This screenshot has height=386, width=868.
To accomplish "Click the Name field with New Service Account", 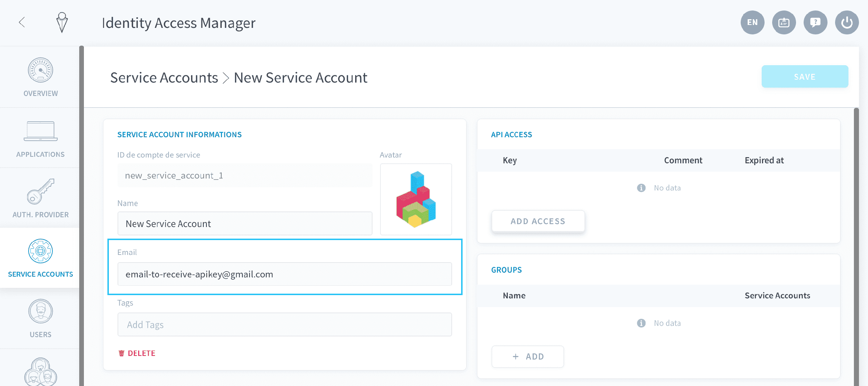I will [x=245, y=224].
